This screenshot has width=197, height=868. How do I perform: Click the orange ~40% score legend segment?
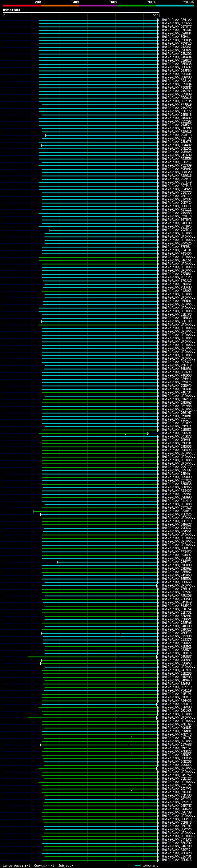pos(60,6)
